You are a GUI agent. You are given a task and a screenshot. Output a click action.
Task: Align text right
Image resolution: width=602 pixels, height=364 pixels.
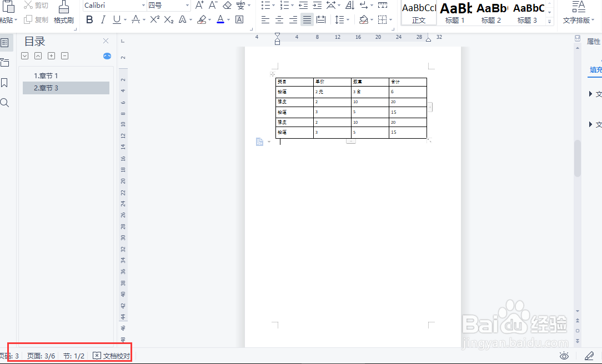293,19
